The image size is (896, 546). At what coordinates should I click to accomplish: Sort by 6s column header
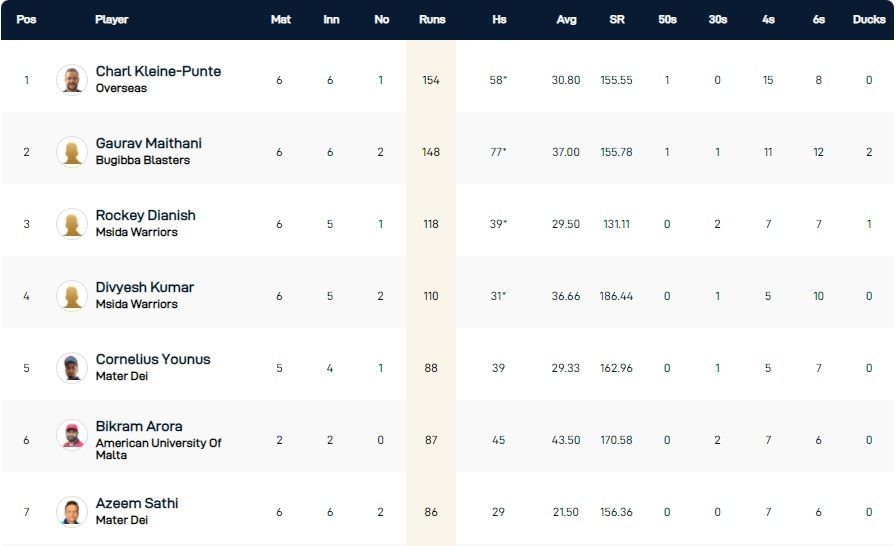[819, 20]
